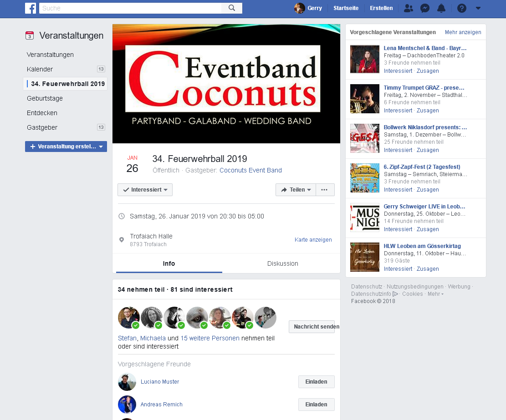This screenshot has width=506, height=420.
Task: Expand the Mehr footer dropdown
Action: click(436, 294)
